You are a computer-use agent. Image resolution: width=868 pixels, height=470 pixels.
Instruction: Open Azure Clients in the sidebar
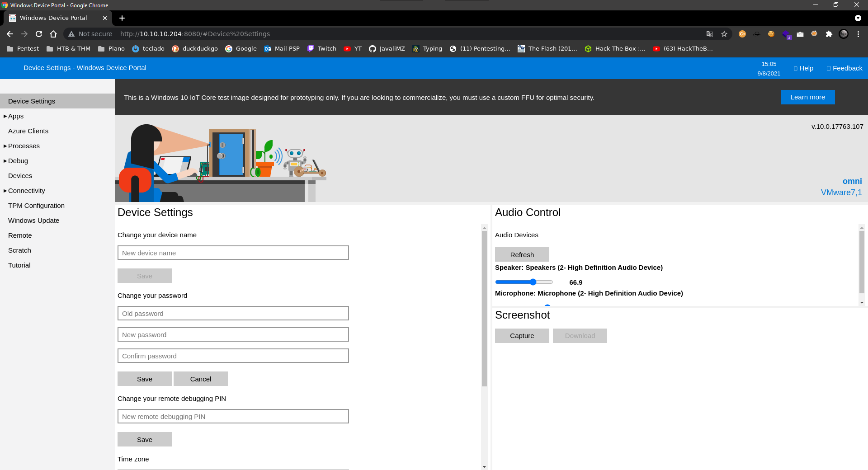pos(28,131)
